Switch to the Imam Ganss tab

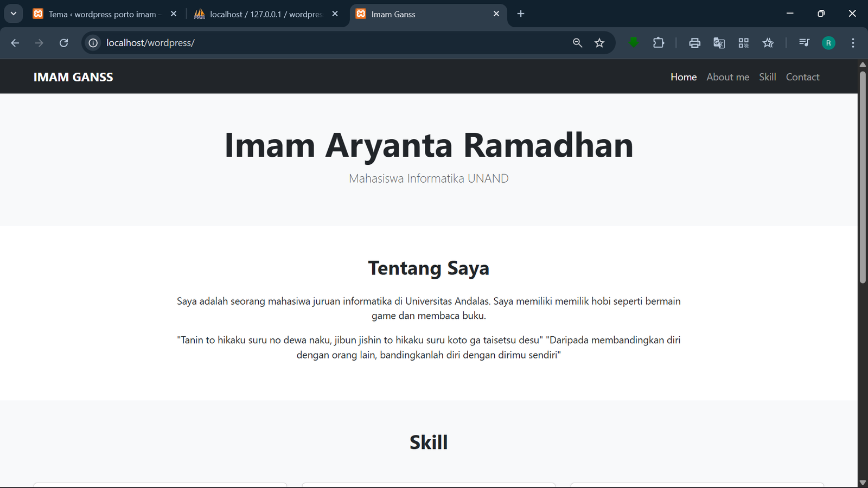[393, 14]
